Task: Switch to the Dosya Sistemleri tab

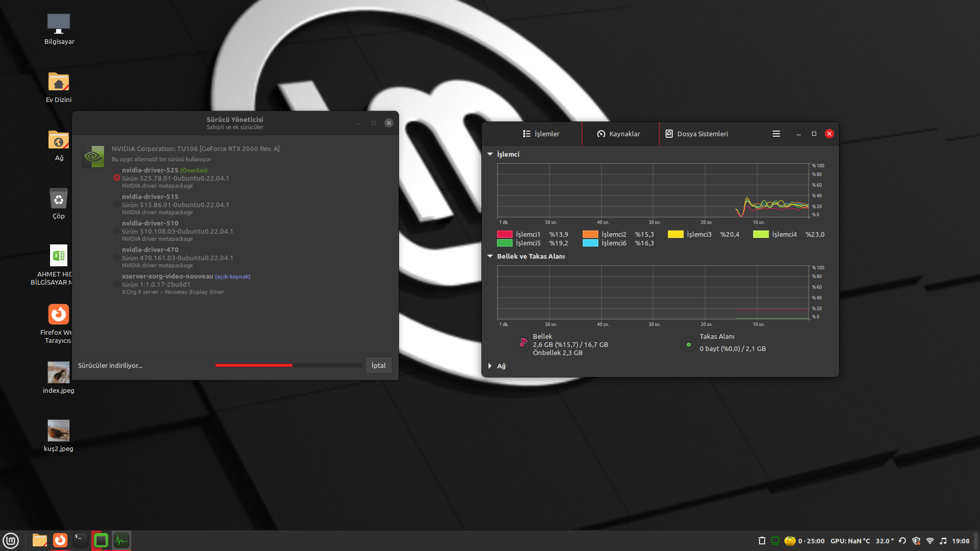Action: pos(697,134)
